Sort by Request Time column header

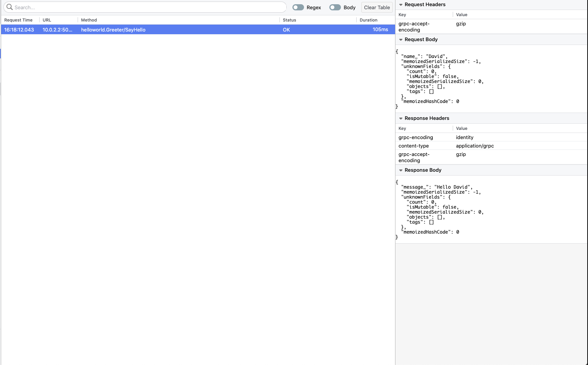pos(18,20)
